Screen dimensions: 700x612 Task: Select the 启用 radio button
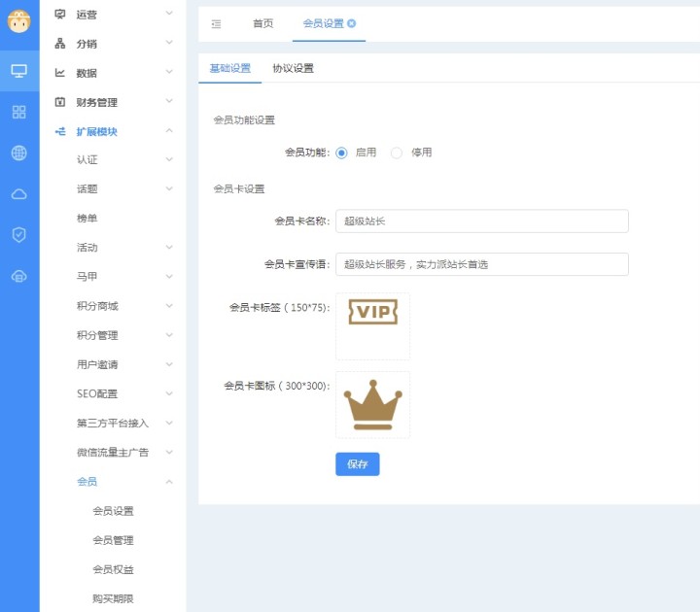point(341,153)
